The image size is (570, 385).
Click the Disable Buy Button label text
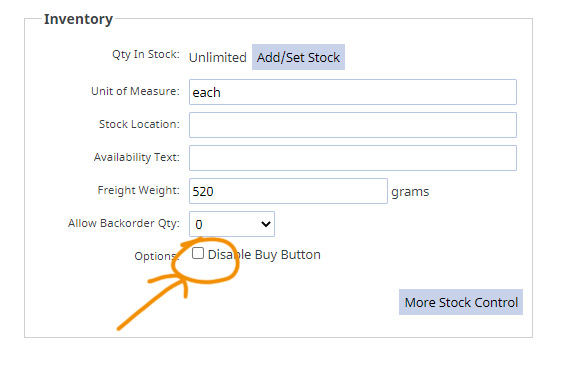point(264,254)
